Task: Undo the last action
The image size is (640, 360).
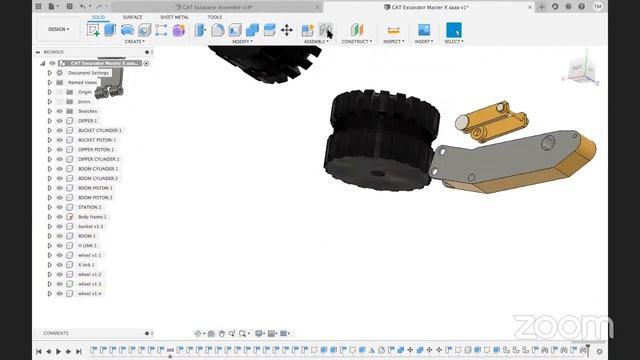Action: [x=83, y=7]
